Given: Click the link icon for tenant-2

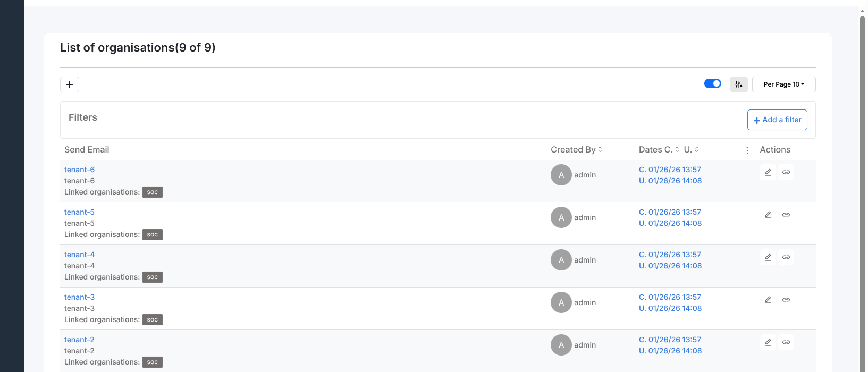Looking at the screenshot, I should 786,342.
